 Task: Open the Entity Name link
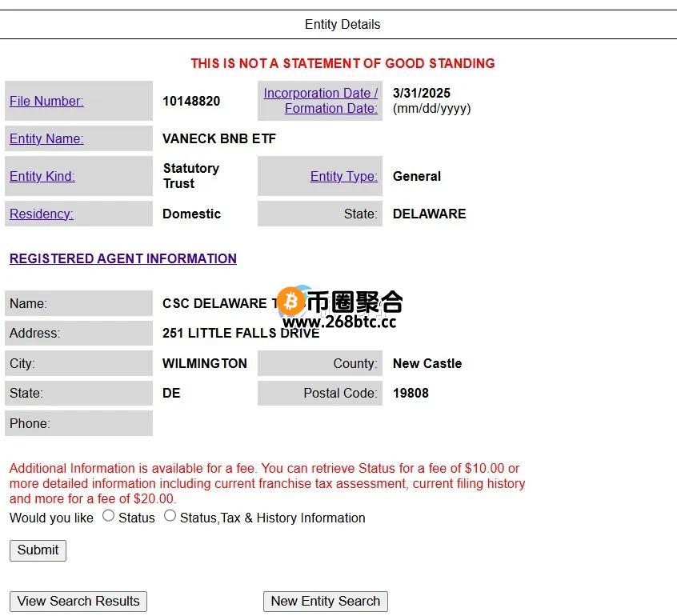tap(46, 138)
